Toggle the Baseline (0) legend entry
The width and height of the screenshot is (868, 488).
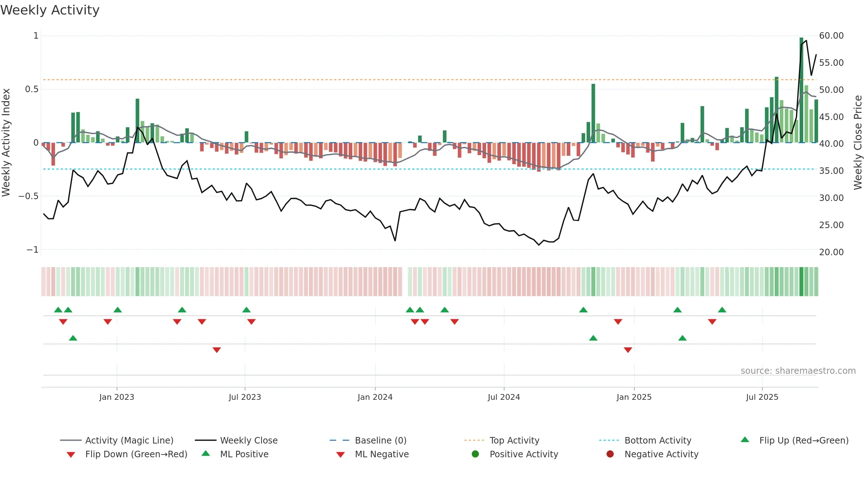[x=368, y=440]
